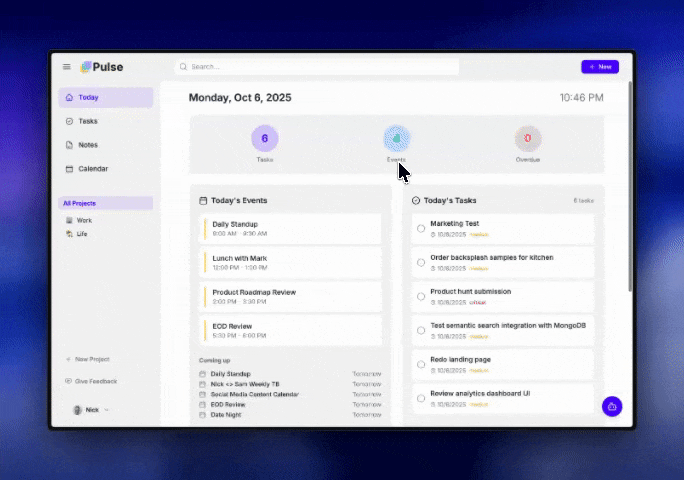
Task: Complete the Redo landing page task
Action: [x=421, y=365]
